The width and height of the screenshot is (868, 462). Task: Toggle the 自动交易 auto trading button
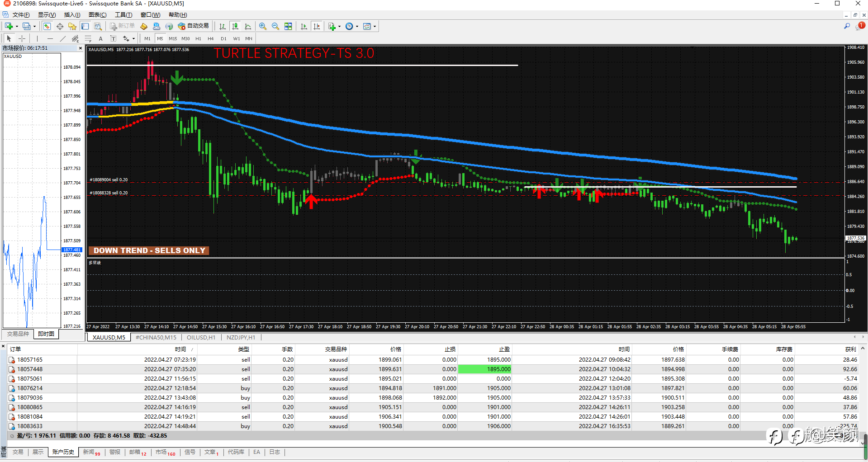(194, 26)
